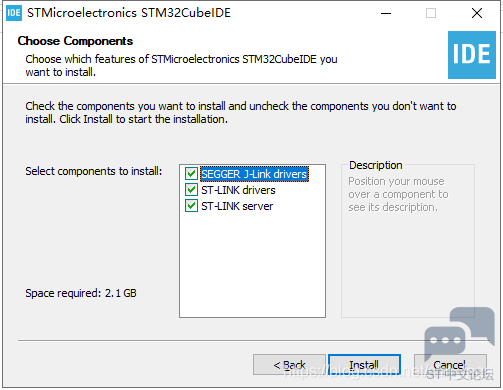This screenshot has width=503, height=390.
Task: Highlight the ST-LINK server list entry
Action: [237, 206]
